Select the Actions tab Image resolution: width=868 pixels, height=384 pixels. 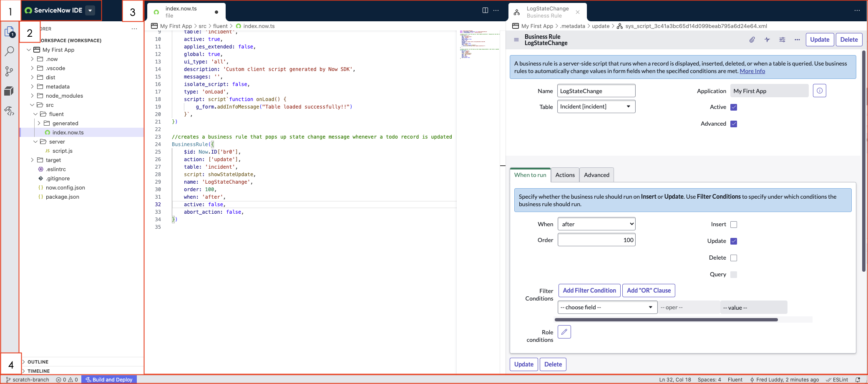point(565,175)
